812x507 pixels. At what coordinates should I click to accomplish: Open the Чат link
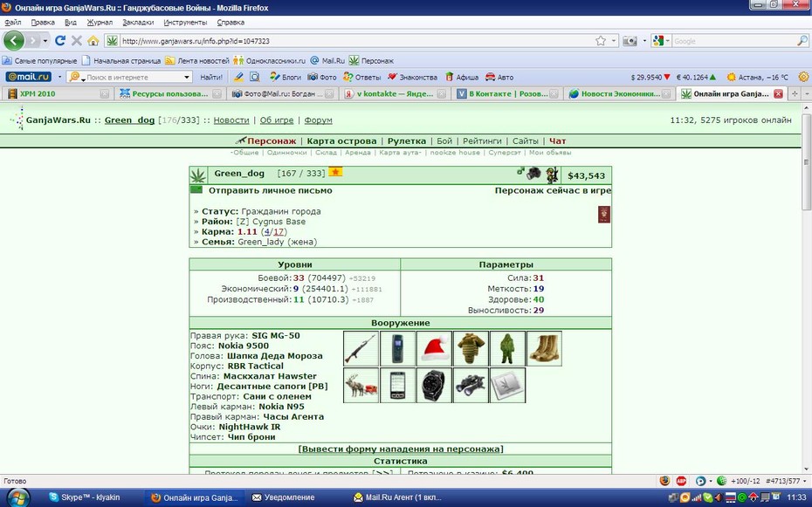557,140
